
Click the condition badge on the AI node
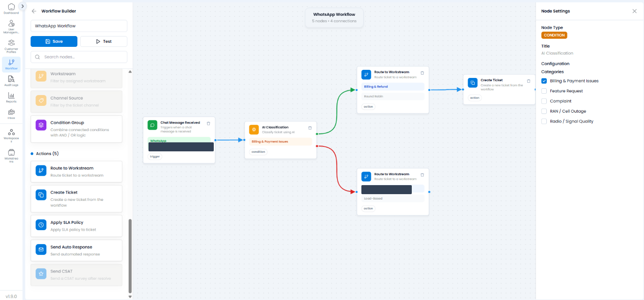point(258,152)
